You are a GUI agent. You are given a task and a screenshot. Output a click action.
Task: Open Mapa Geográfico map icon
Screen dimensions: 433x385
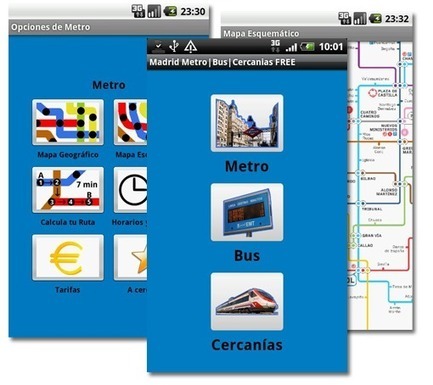(68, 122)
